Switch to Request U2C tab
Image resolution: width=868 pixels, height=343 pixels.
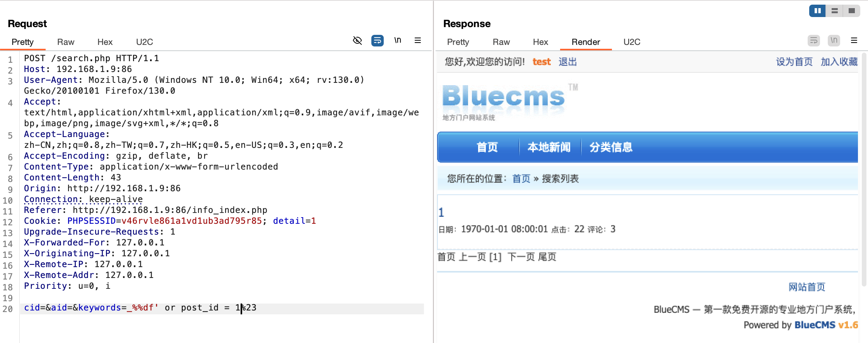tap(145, 42)
